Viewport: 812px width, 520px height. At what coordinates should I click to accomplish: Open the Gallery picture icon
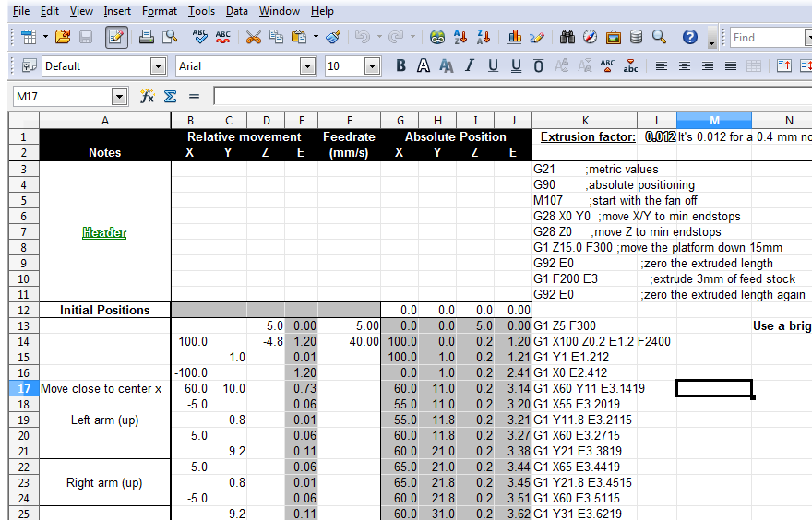coord(613,37)
